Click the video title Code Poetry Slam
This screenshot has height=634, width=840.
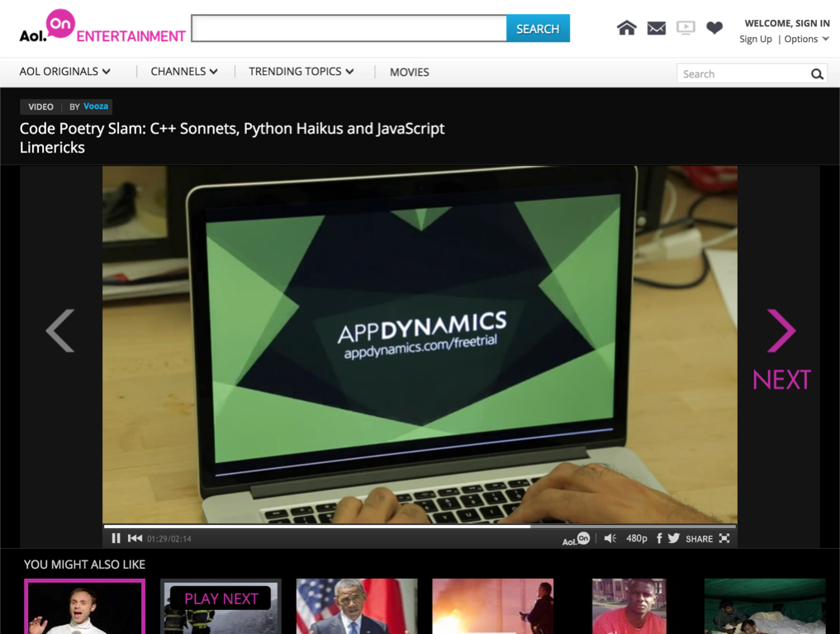pos(232,138)
